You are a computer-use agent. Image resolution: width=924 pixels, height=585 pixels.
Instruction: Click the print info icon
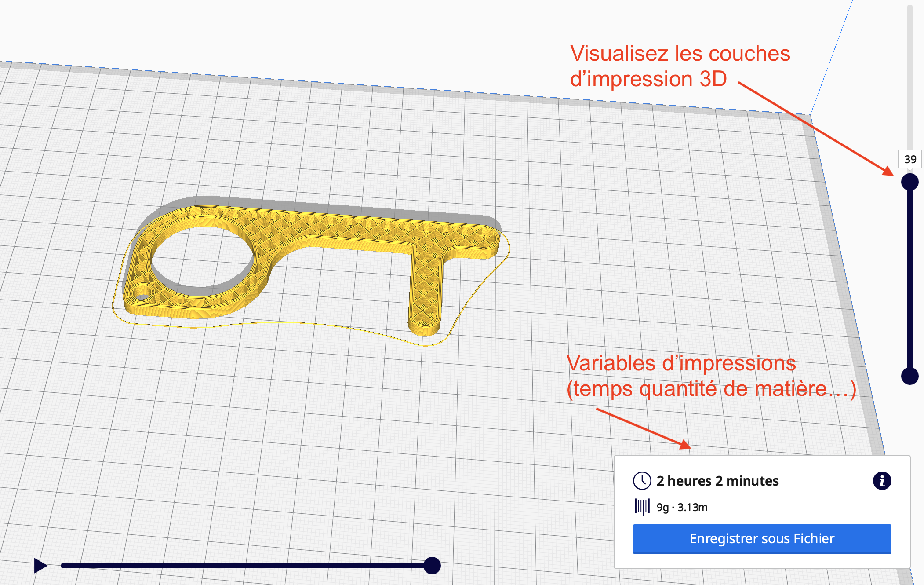(x=882, y=480)
